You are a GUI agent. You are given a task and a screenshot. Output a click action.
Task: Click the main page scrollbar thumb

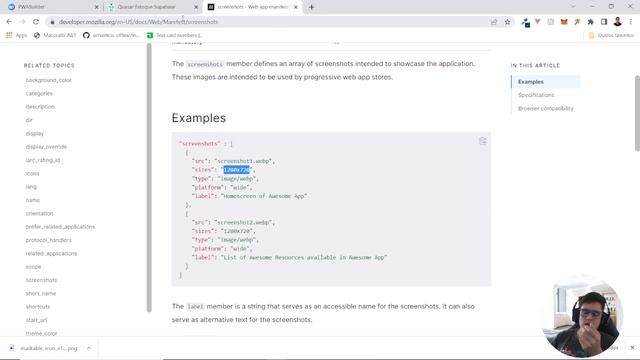(x=637, y=113)
